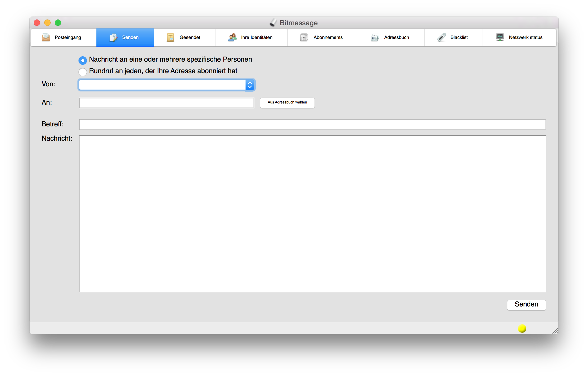This screenshot has width=588, height=376.
Task: Click the Posteingang inbox tray icon
Action: point(46,37)
